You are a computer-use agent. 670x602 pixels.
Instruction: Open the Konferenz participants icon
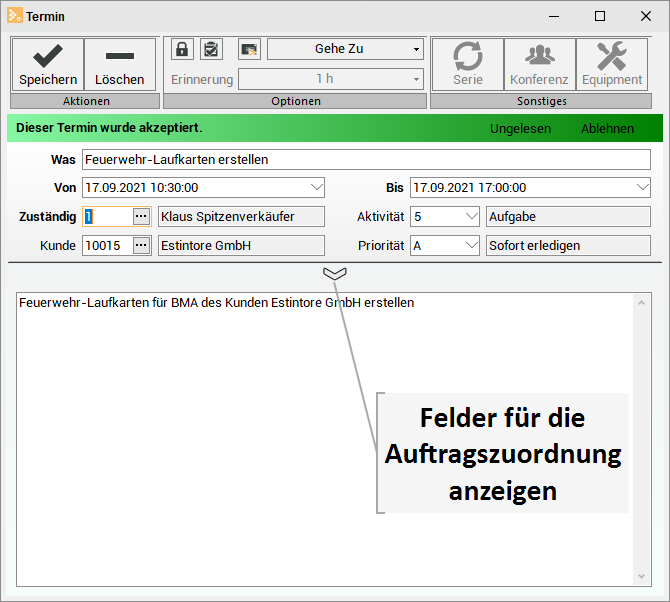[539, 64]
